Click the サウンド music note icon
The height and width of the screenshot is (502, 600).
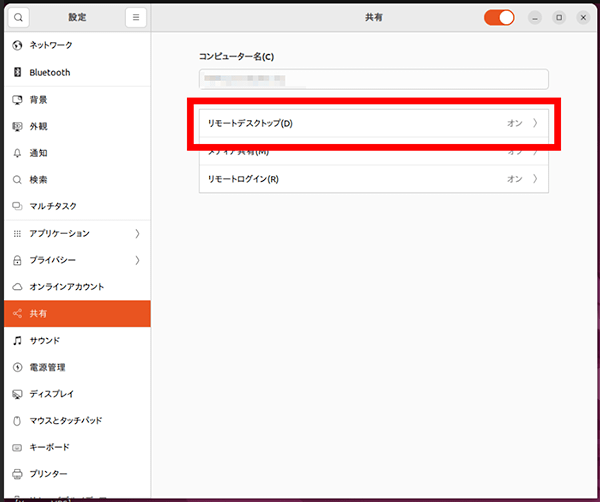coord(17,340)
